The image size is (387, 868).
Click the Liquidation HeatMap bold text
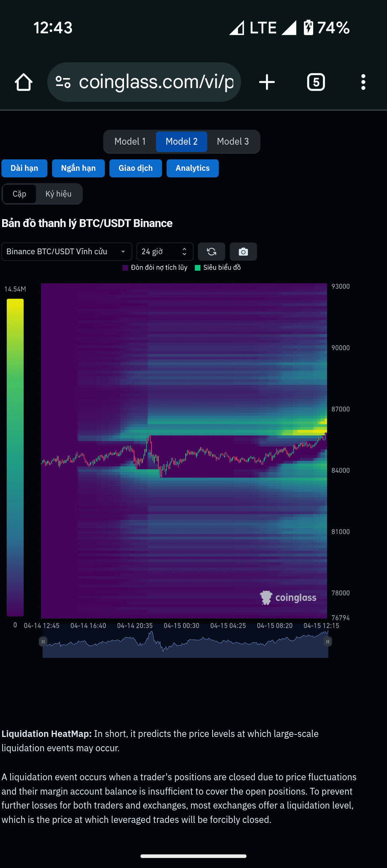pyautogui.click(x=47, y=734)
